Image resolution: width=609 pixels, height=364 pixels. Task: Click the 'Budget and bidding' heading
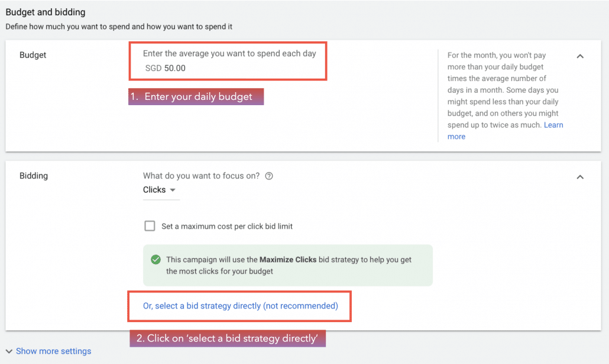(46, 12)
